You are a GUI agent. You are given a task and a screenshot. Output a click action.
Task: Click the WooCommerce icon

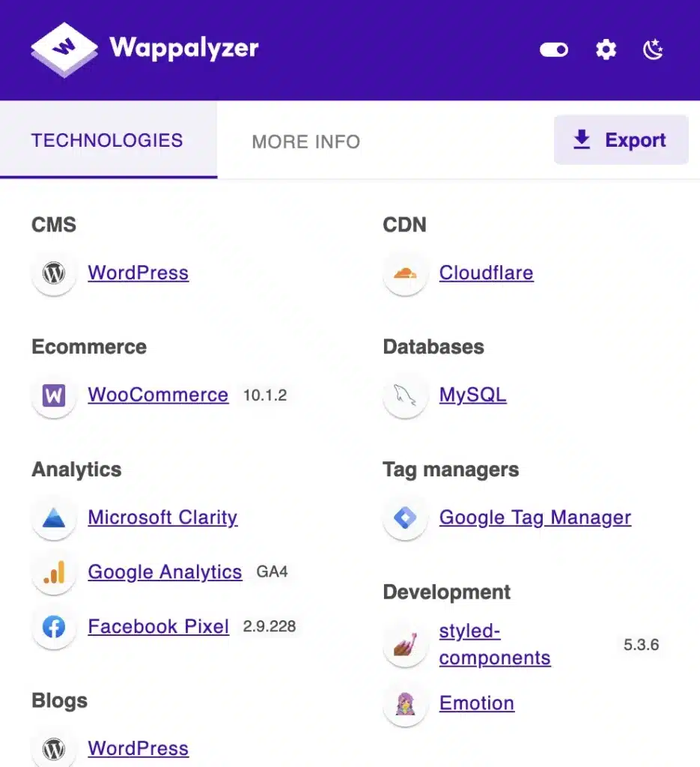coord(54,395)
